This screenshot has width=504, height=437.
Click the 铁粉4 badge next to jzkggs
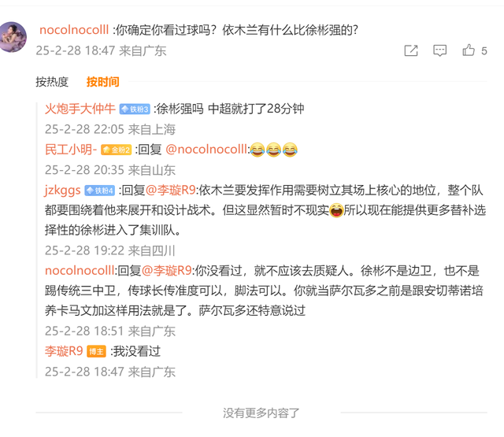pyautogui.click(x=100, y=191)
